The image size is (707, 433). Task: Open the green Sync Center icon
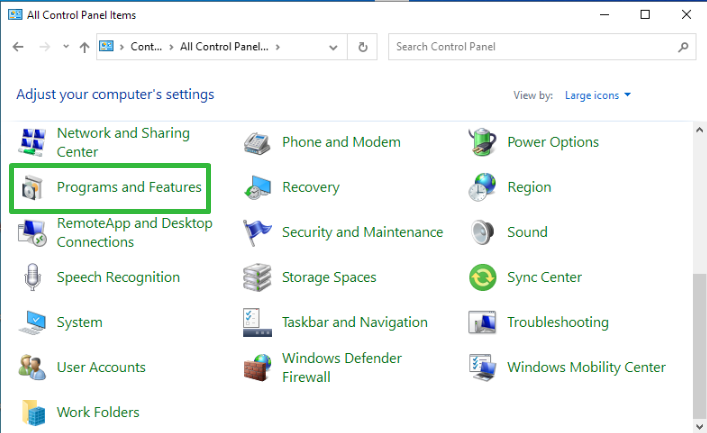pos(482,277)
